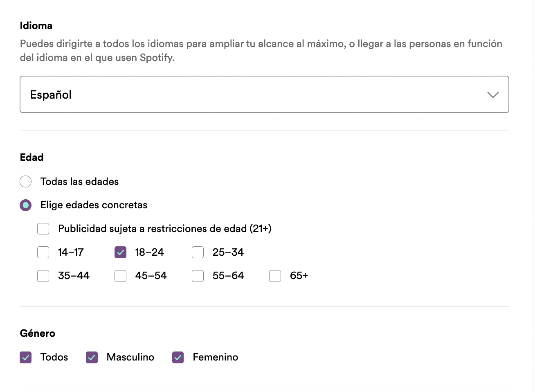This screenshot has height=392, width=535.
Task: Check the 14–17 age range
Action: click(43, 252)
